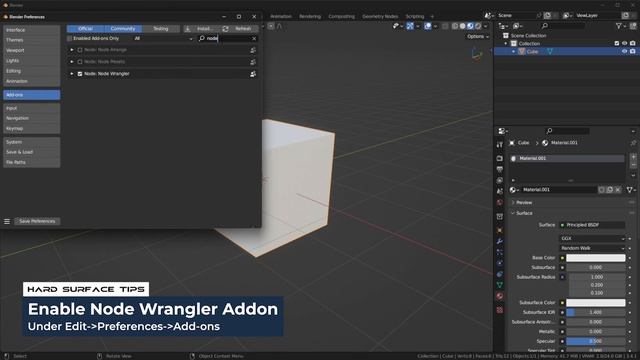Toggle the Official support level filter
Image resolution: width=640 pixels, height=360 pixels.
coord(85,29)
